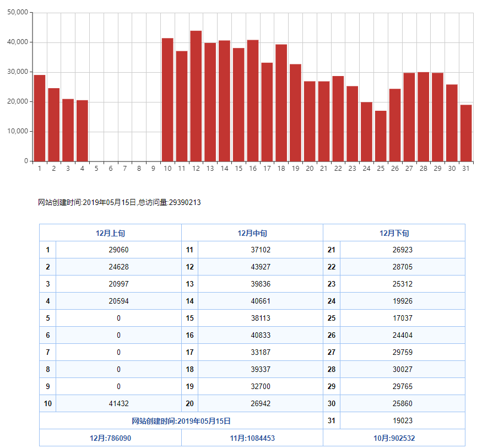This screenshot has width=504, height=448.
Task: Click table value 40661
Action: click(261, 301)
